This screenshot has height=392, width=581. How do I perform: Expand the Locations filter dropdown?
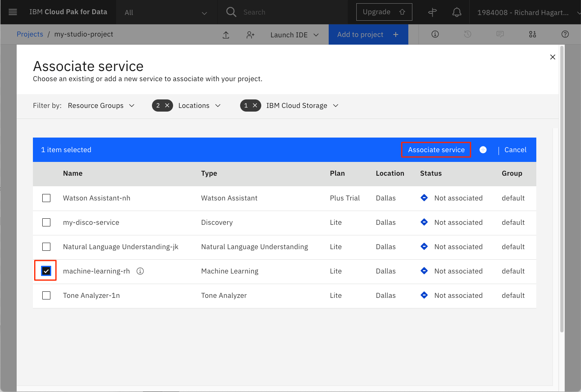pos(199,106)
